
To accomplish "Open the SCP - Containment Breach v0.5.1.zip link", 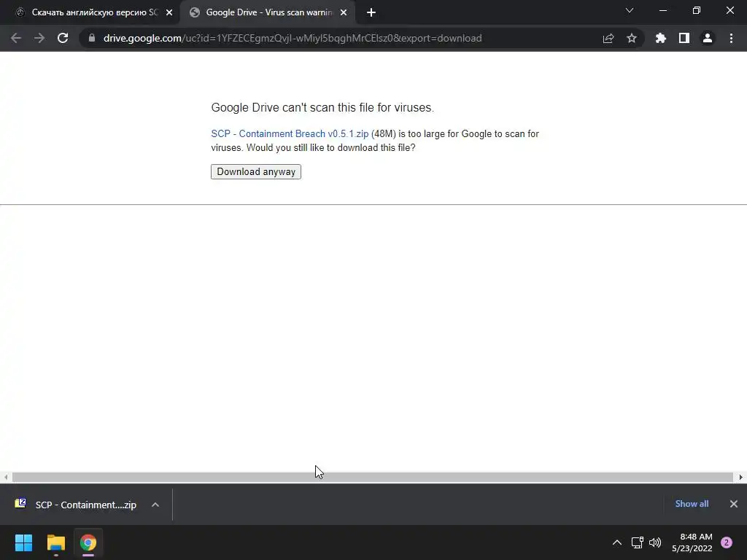I will pos(290,134).
